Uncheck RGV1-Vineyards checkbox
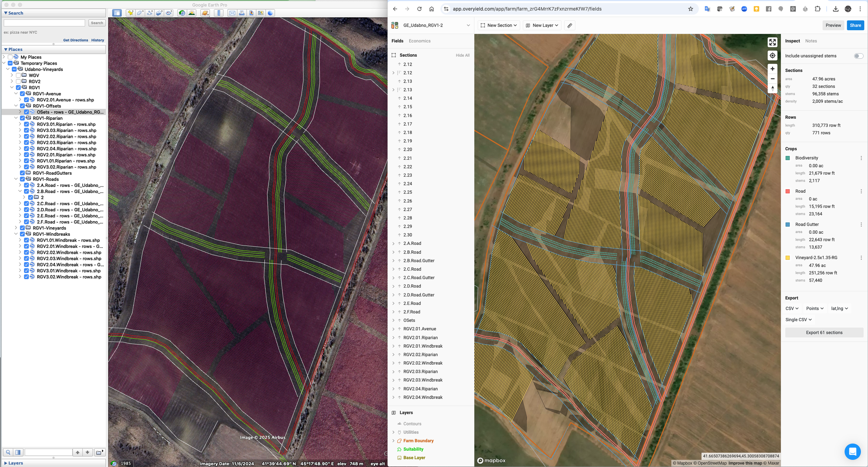Screen dimensions: 868x467 pyautogui.click(x=23, y=228)
